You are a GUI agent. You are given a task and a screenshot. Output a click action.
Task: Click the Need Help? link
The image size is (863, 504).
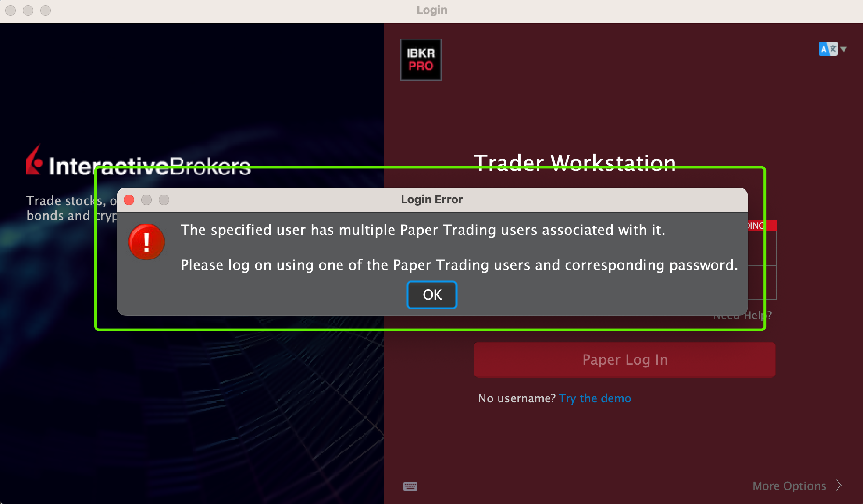[x=742, y=315]
